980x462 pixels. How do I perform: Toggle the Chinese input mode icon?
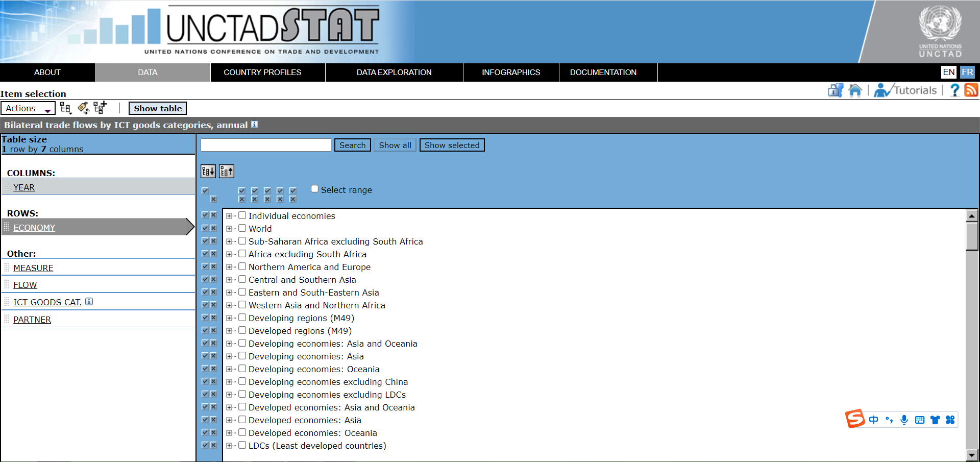pos(874,420)
